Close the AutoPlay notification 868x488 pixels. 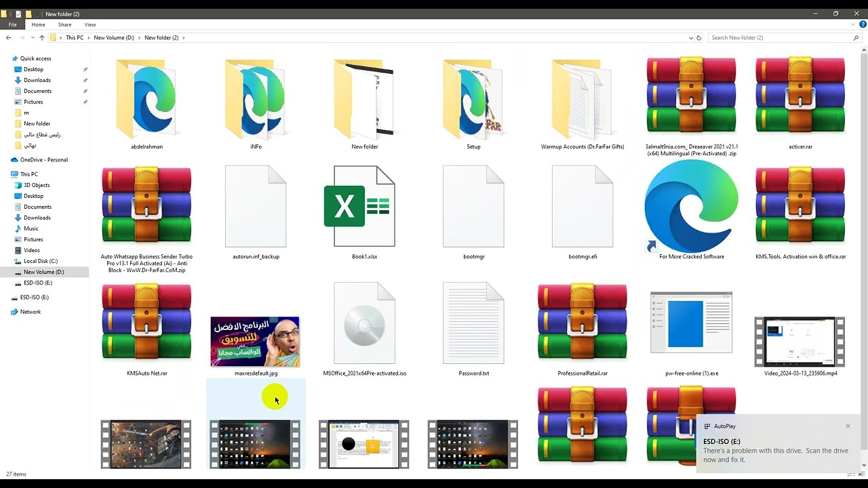click(848, 426)
